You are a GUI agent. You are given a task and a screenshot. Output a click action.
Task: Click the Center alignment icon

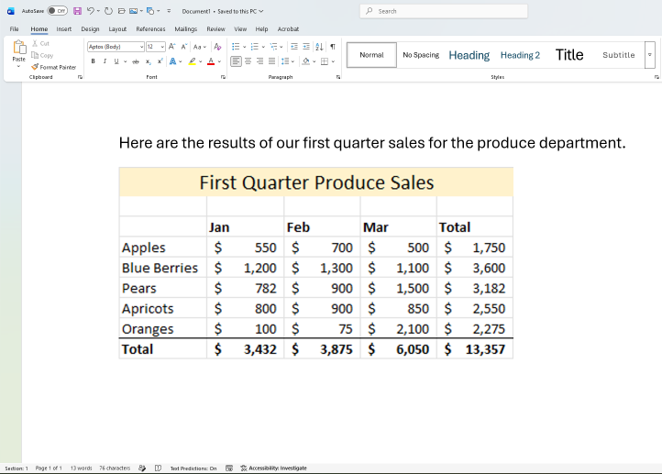[x=248, y=62]
